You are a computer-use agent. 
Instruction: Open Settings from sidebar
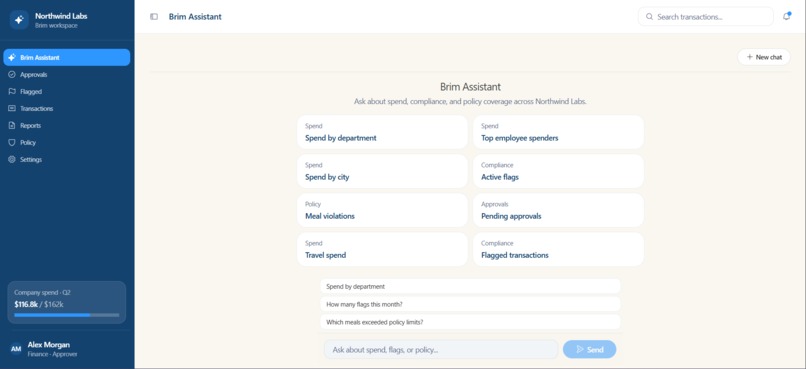[66, 159]
